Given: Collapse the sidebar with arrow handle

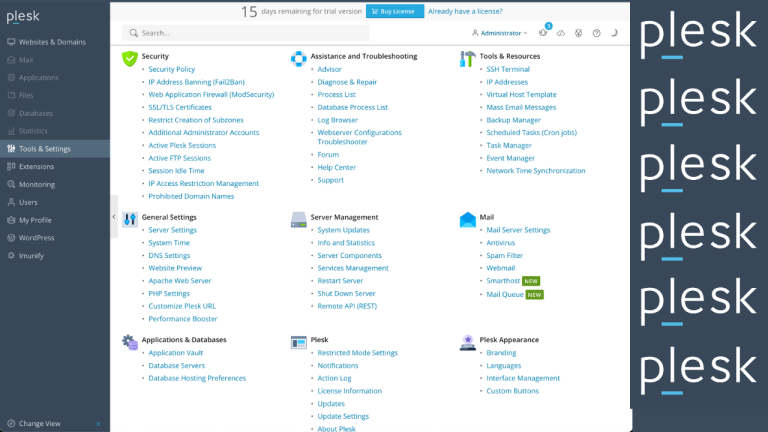Looking at the screenshot, I should point(114,217).
